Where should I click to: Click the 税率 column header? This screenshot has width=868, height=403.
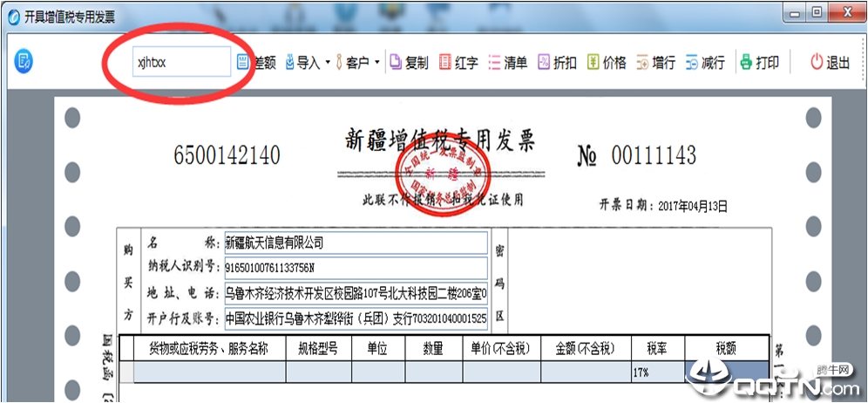tap(658, 349)
